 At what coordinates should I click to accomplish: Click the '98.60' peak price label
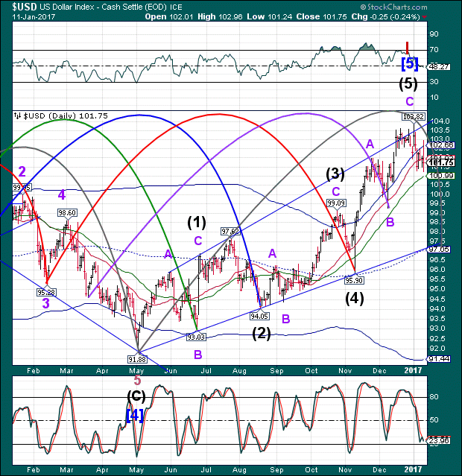tap(67, 213)
